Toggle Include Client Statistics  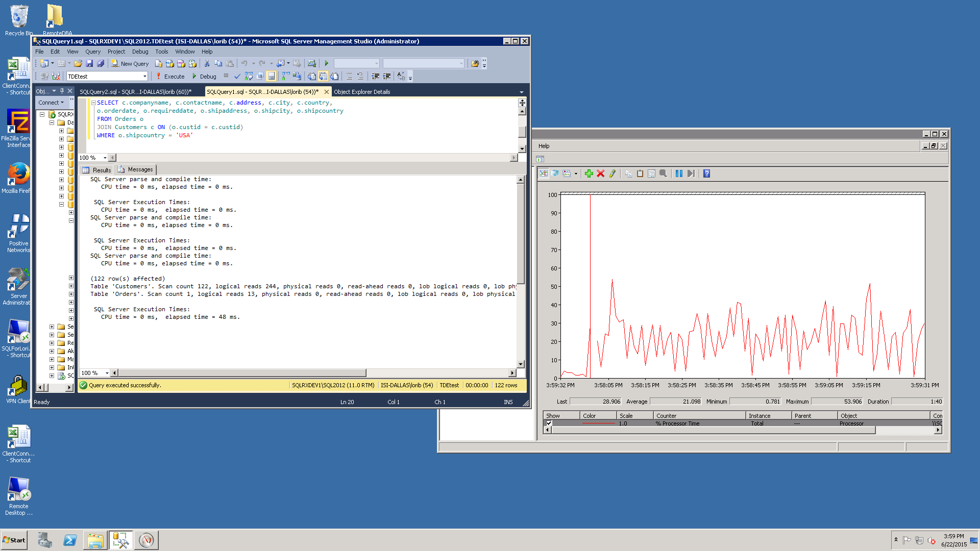297,77
